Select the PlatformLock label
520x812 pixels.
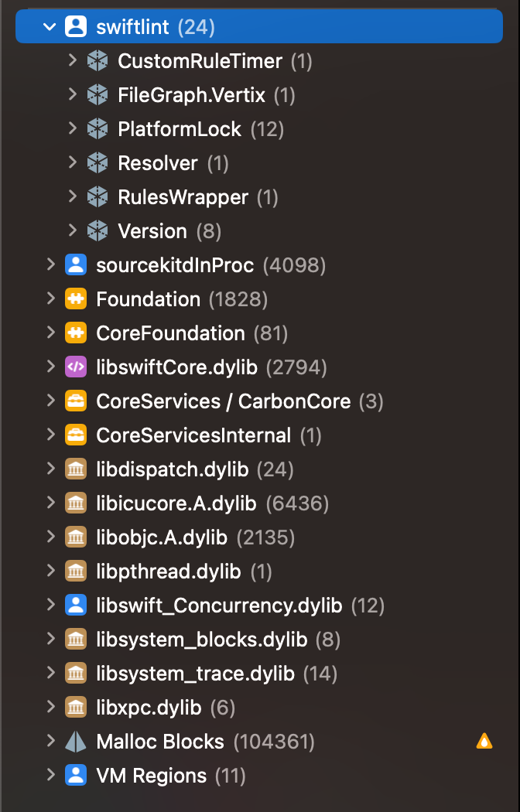[180, 129]
